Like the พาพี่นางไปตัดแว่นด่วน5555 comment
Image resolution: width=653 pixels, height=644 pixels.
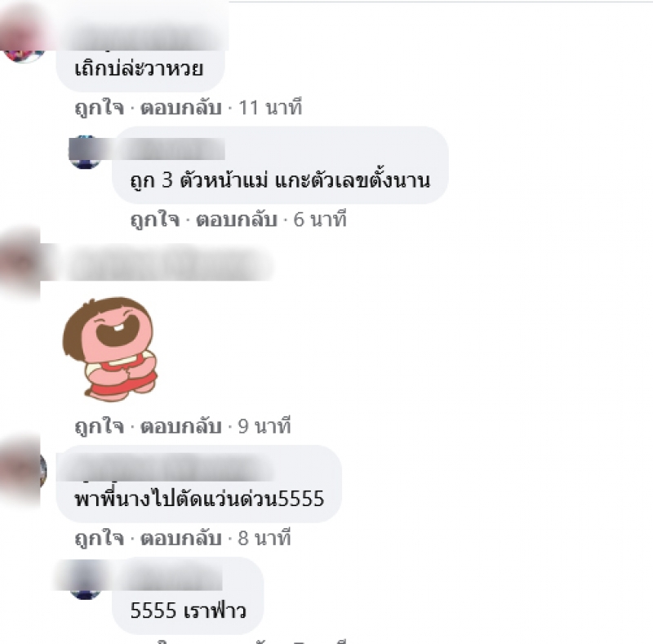99,538
